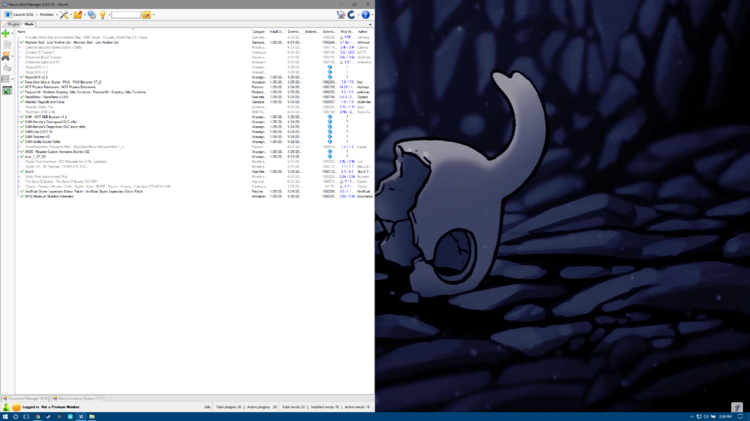Select the Static Mesh Improvement Mod row
The width and height of the screenshot is (750, 421).
(x=194, y=177)
